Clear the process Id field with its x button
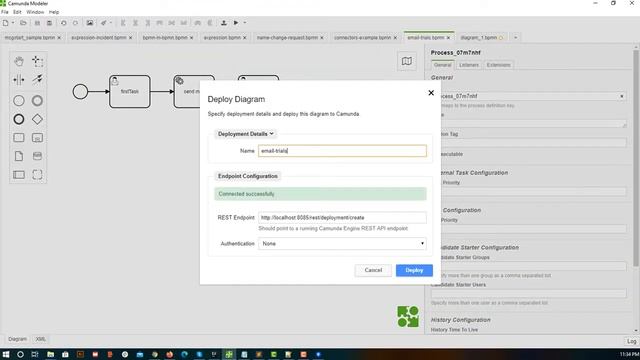This screenshot has width=640, height=360. point(622,96)
